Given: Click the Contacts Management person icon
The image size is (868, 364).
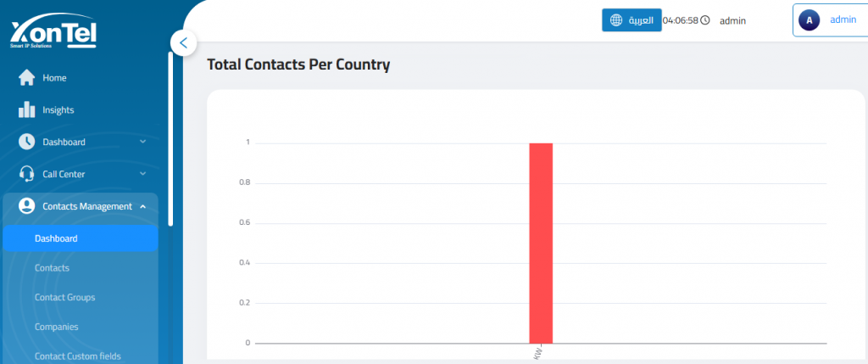Looking at the screenshot, I should pos(26,206).
